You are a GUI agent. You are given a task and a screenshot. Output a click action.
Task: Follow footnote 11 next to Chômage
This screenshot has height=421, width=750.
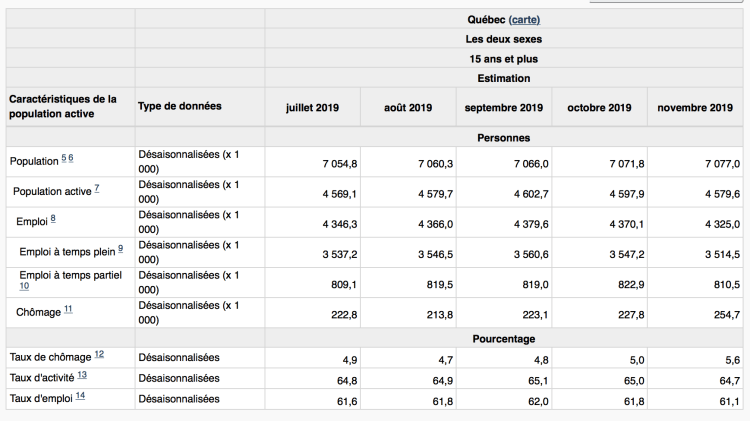click(x=68, y=310)
